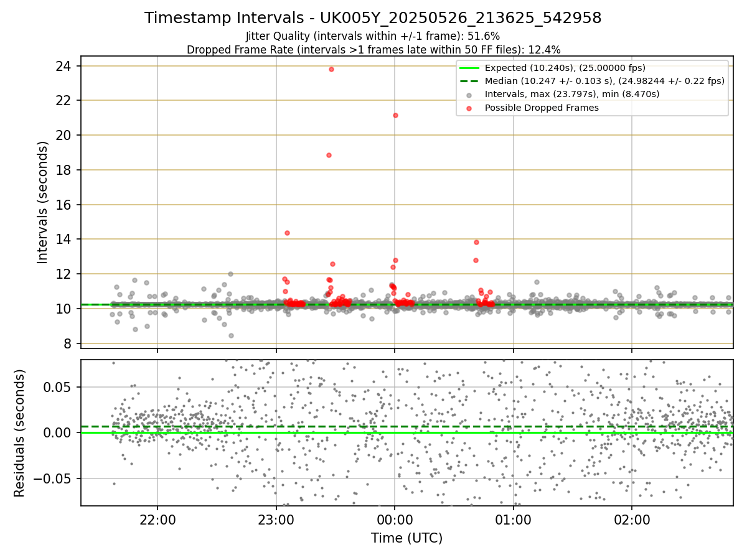Click the 'Residuals (seconds)' y-axis label
This screenshot has width=747, height=560.
(20, 433)
